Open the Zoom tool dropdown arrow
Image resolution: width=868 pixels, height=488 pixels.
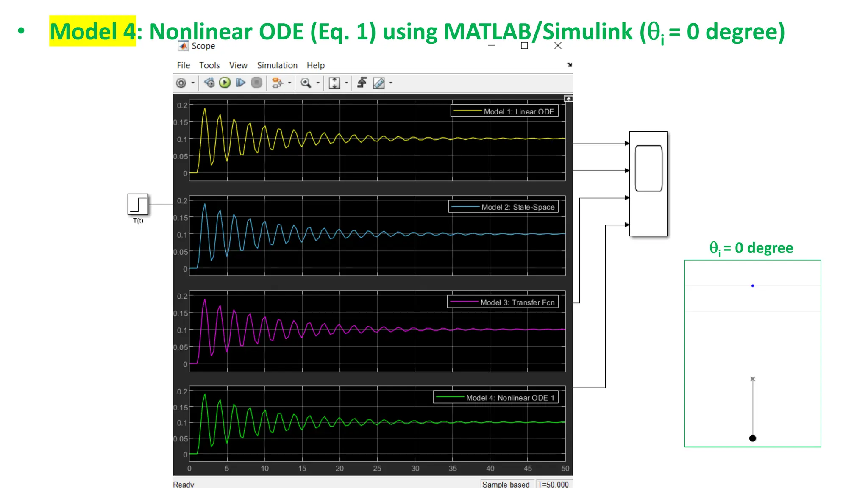click(x=318, y=83)
